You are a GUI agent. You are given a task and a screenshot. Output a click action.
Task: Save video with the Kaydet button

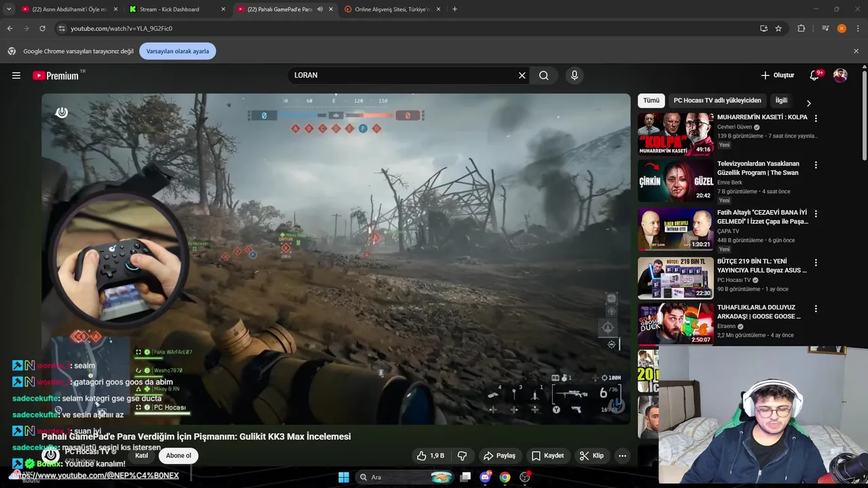pyautogui.click(x=547, y=455)
